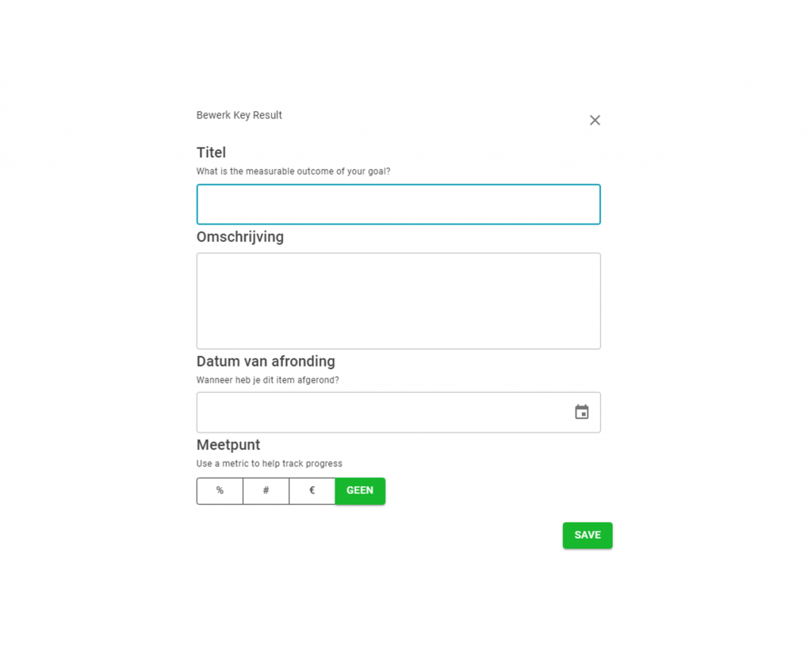The width and height of the screenshot is (812, 657).
Task: Focus the Titel input field
Action: pos(398,204)
